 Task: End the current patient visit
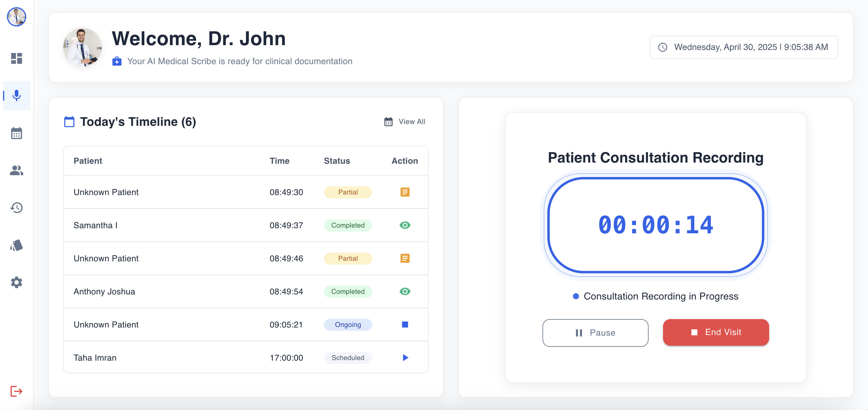coord(716,332)
